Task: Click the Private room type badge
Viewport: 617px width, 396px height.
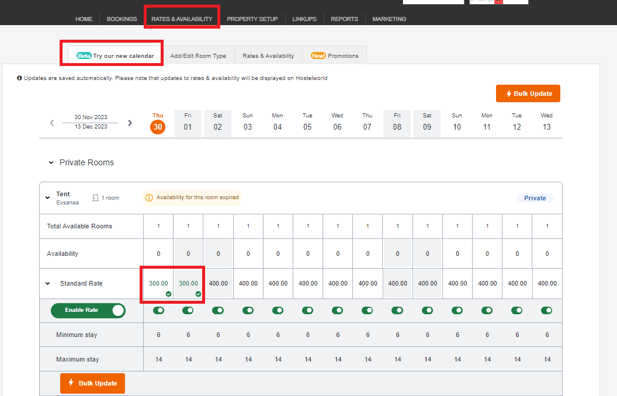Action: (535, 198)
